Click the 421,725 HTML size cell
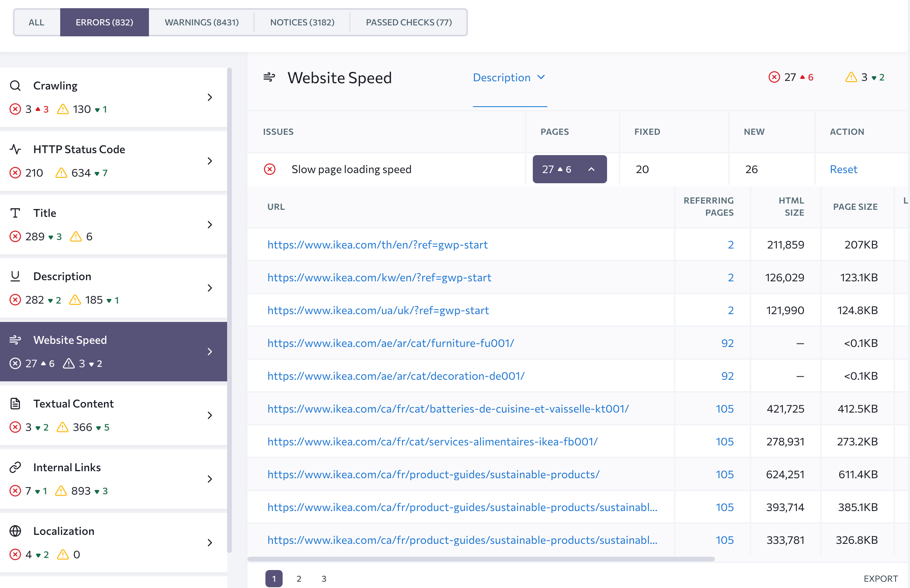Screen dimensions: 910x588 click(785, 409)
